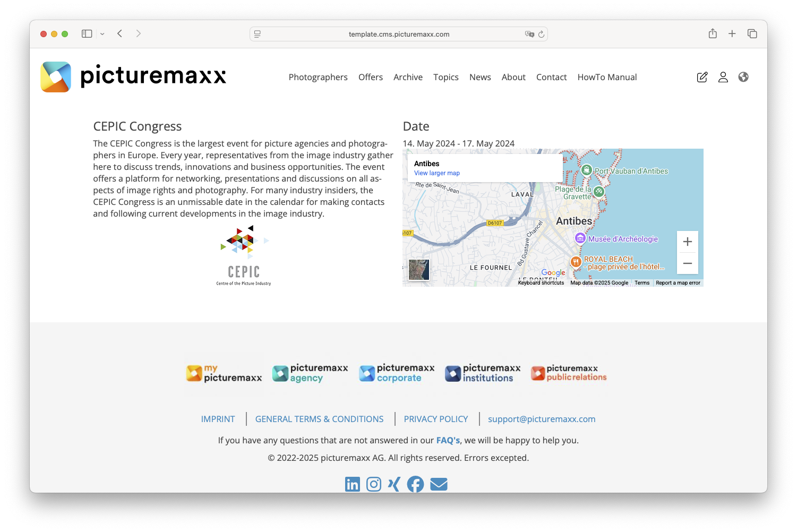Switch map to satellite view thumbnail
Screen dimensions: 797x532
418,270
